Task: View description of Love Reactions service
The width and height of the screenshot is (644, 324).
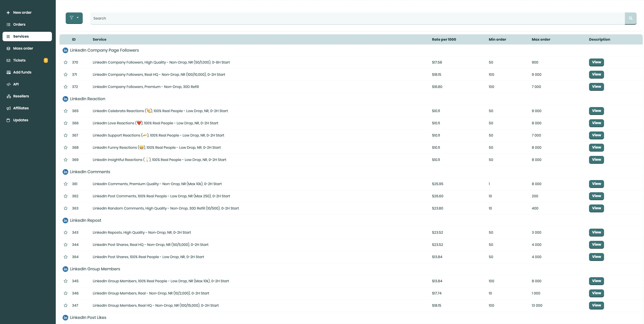Action: pos(596,123)
